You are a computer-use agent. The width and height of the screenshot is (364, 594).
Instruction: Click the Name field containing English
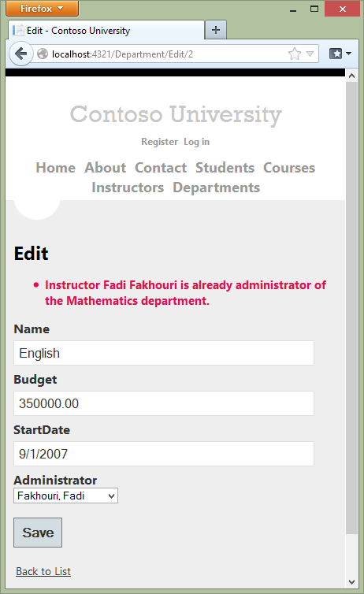(164, 353)
